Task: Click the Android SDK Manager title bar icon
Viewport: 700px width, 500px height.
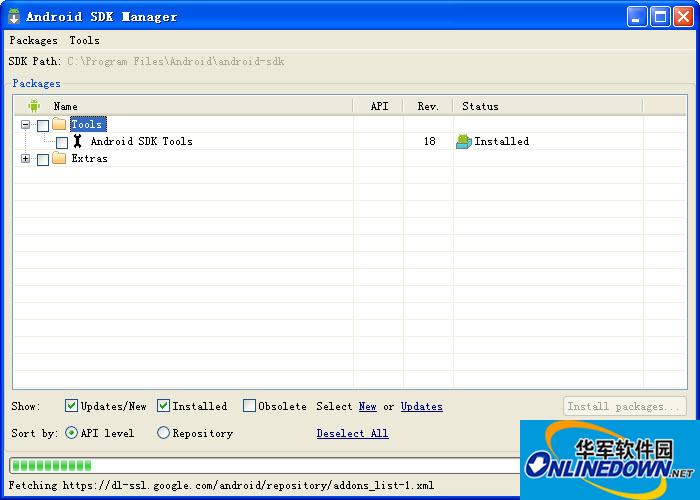Action: (x=14, y=17)
